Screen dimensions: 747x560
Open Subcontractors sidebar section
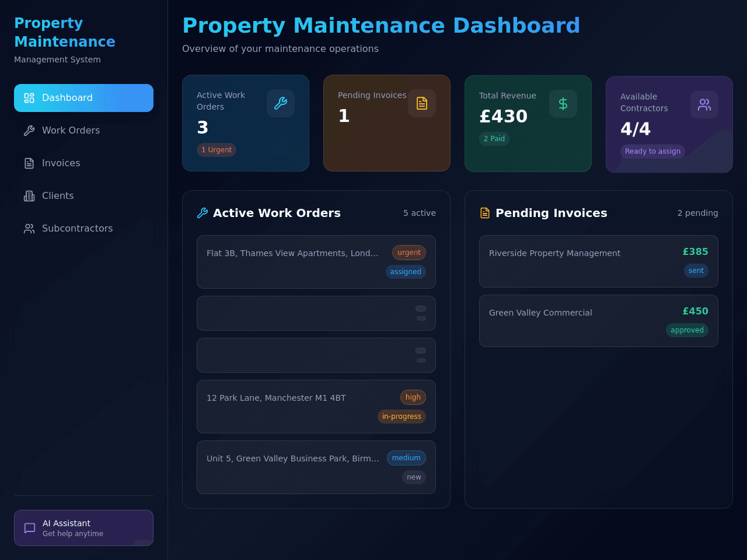tap(83, 229)
